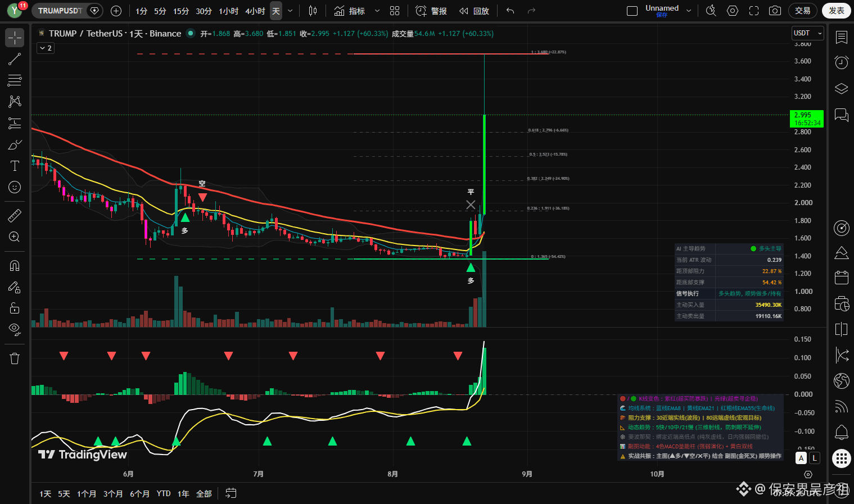Open the notifications bell in right sidebar
Image resolution: width=854 pixels, height=504 pixels.
pos(842,432)
